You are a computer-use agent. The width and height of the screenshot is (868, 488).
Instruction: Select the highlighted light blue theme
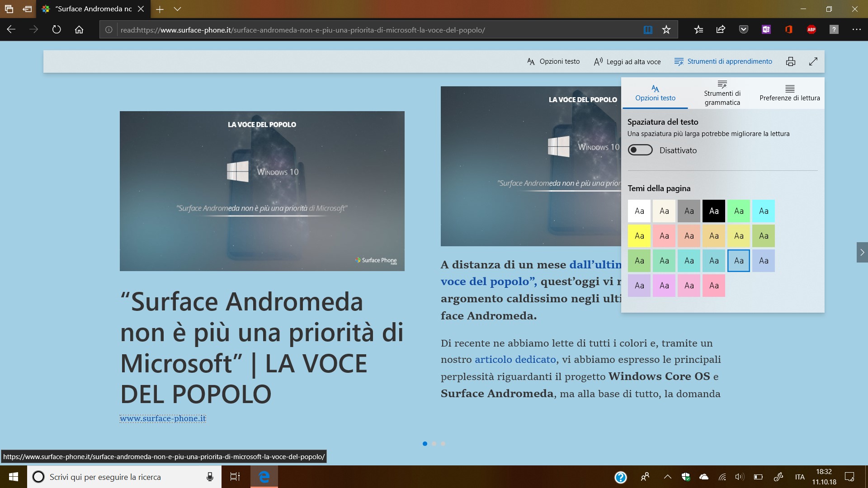click(739, 261)
